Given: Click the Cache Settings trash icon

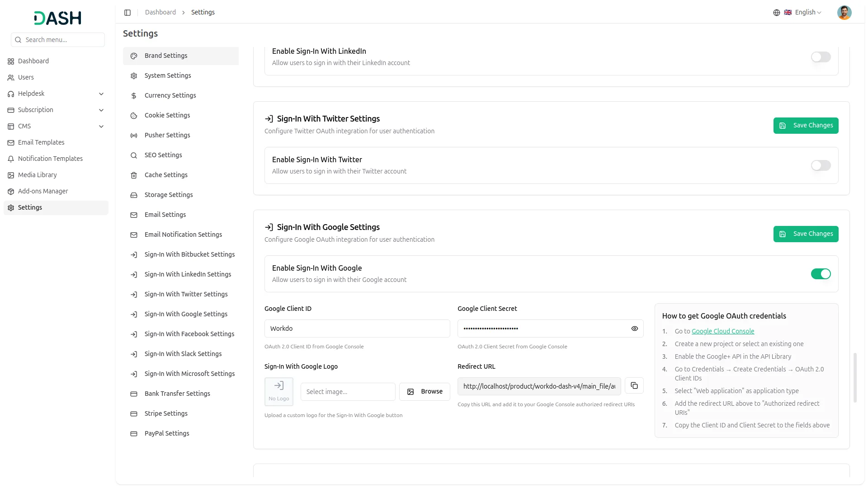Looking at the screenshot, I should (x=134, y=175).
